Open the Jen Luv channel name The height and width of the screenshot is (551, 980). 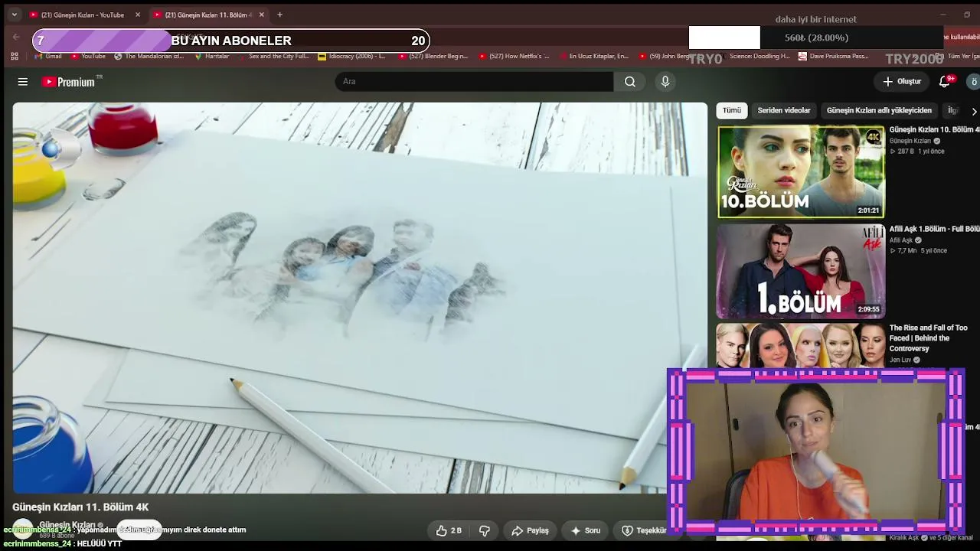tap(900, 360)
